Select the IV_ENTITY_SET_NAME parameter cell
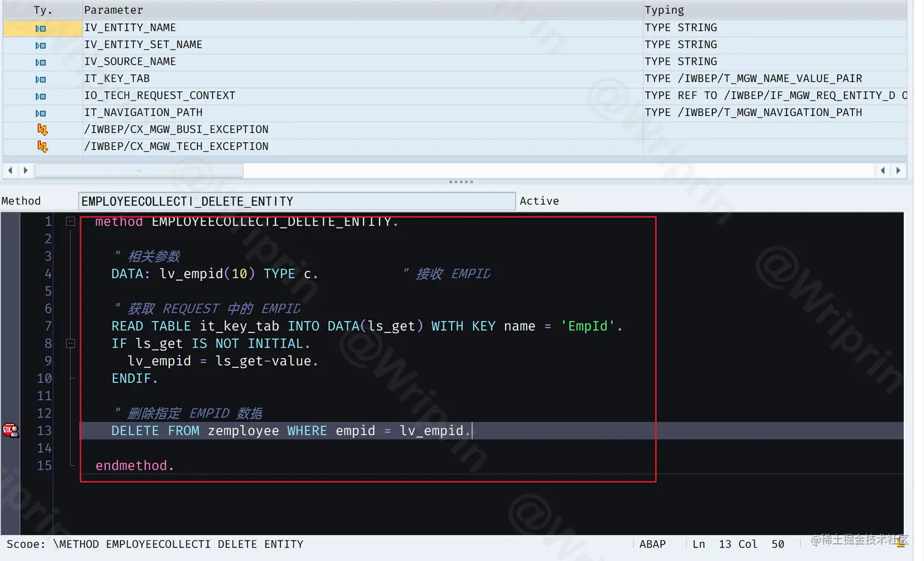This screenshot has height=561, width=924. (362, 45)
